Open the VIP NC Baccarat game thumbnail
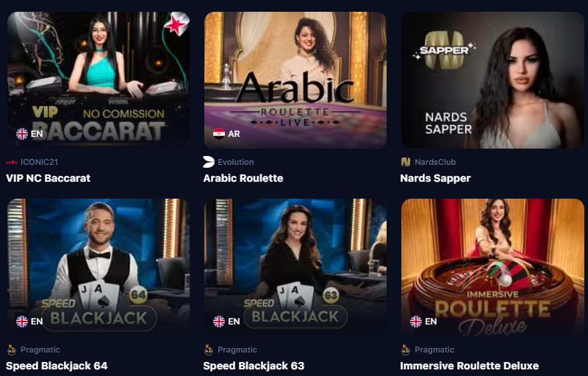 pyautogui.click(x=98, y=80)
